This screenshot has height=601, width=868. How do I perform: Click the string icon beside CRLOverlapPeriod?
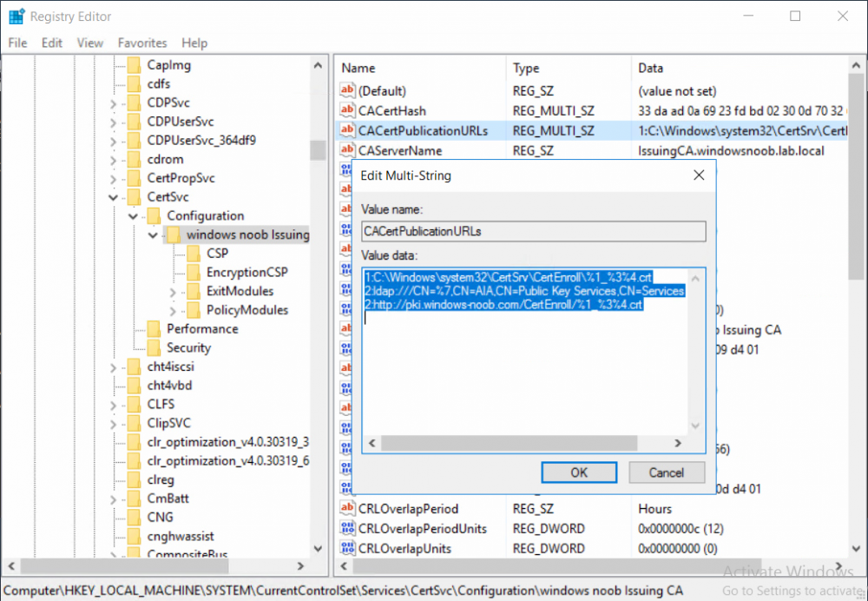tap(347, 508)
